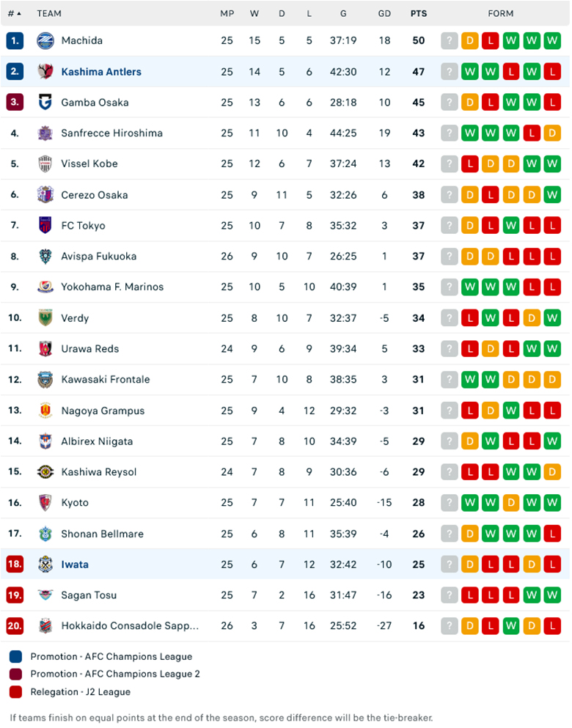Click the Vissel Kobe club crest

(45, 163)
